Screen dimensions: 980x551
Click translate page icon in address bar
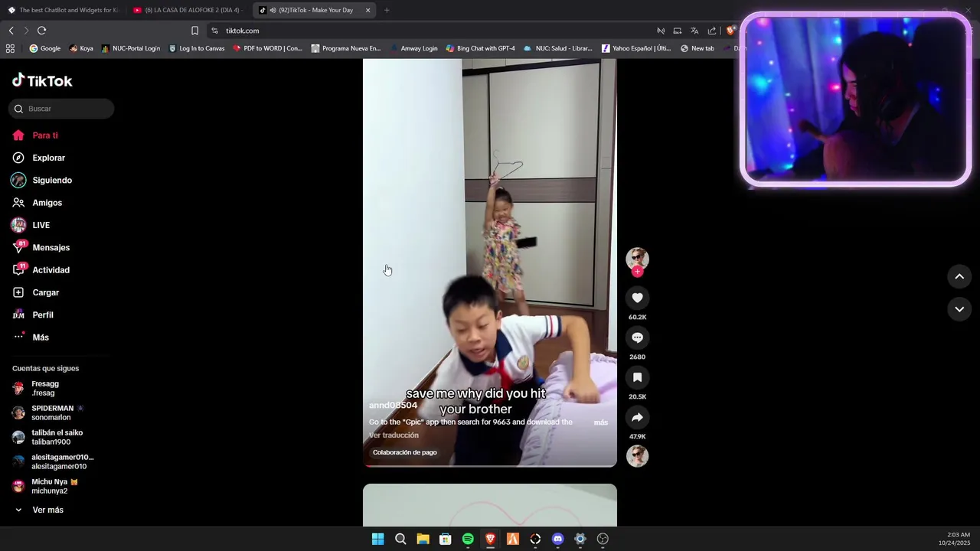[694, 31]
